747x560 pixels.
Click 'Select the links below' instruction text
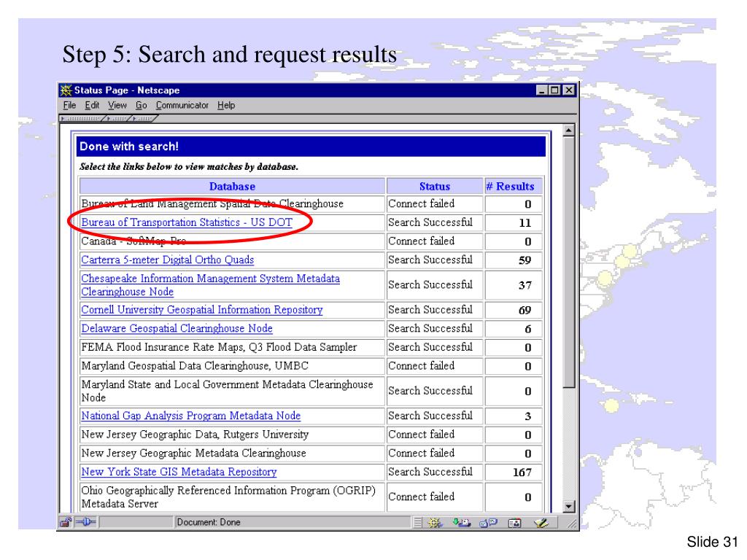[189, 167]
